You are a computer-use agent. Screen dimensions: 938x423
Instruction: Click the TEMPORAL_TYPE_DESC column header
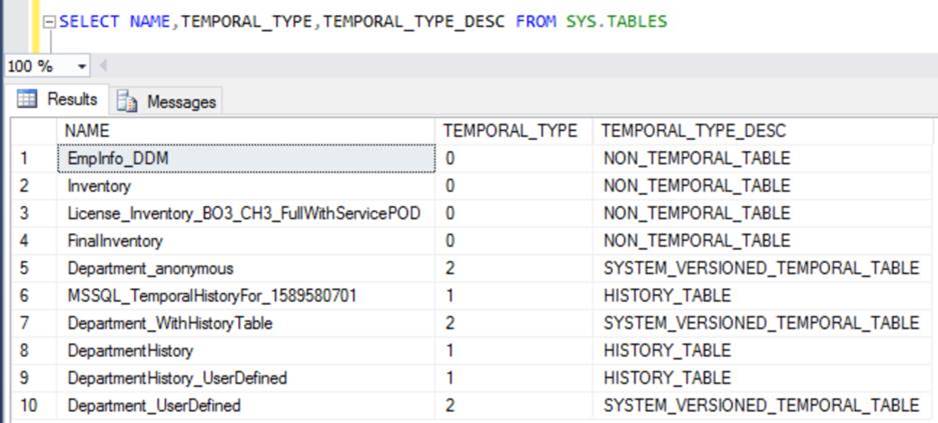[693, 131]
